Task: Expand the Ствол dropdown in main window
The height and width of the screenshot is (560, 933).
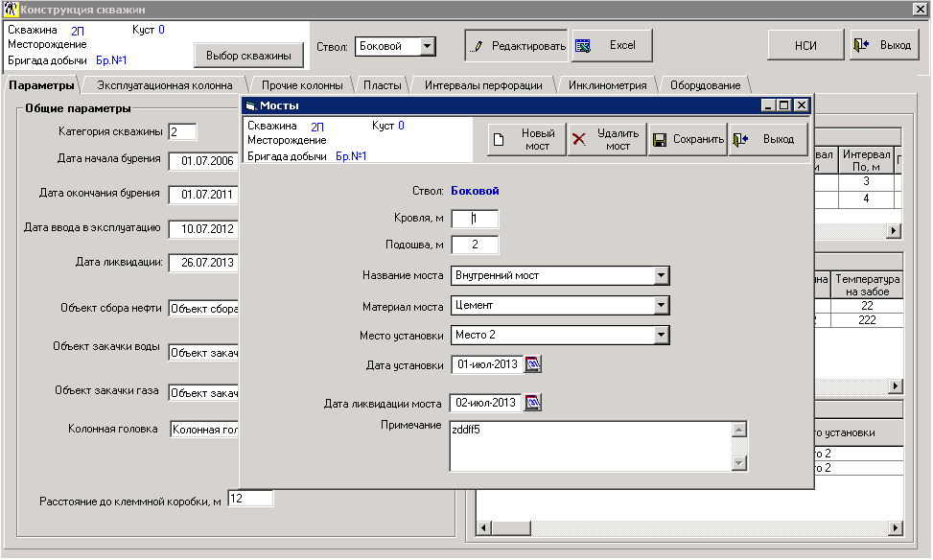Action: [x=428, y=46]
